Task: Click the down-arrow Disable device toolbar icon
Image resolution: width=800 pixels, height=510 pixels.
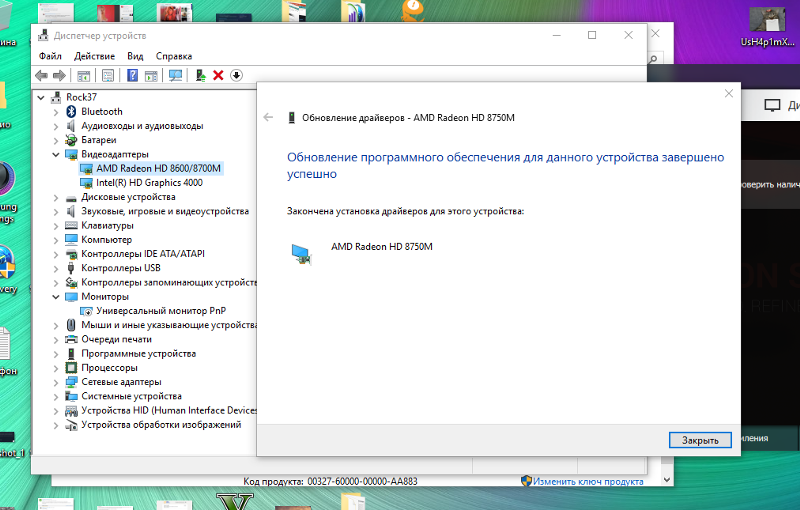Action: (236, 75)
